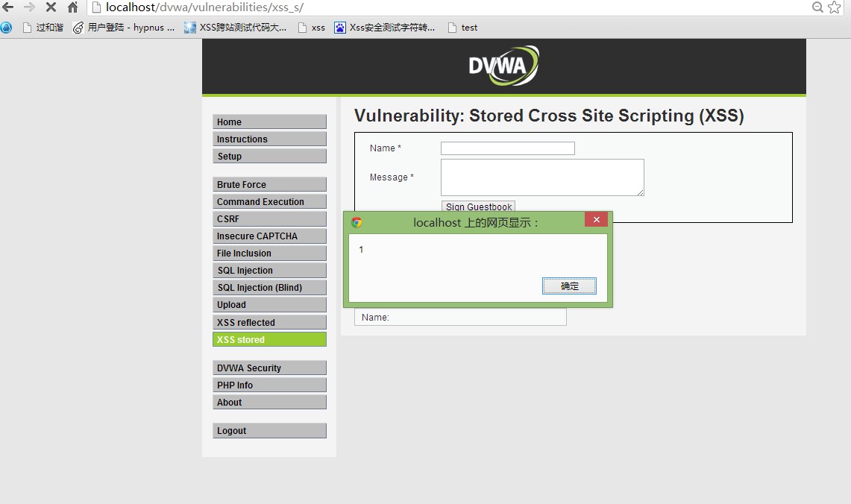Click the Sign Guestbook button
The image size is (851, 504).
pyautogui.click(x=478, y=207)
